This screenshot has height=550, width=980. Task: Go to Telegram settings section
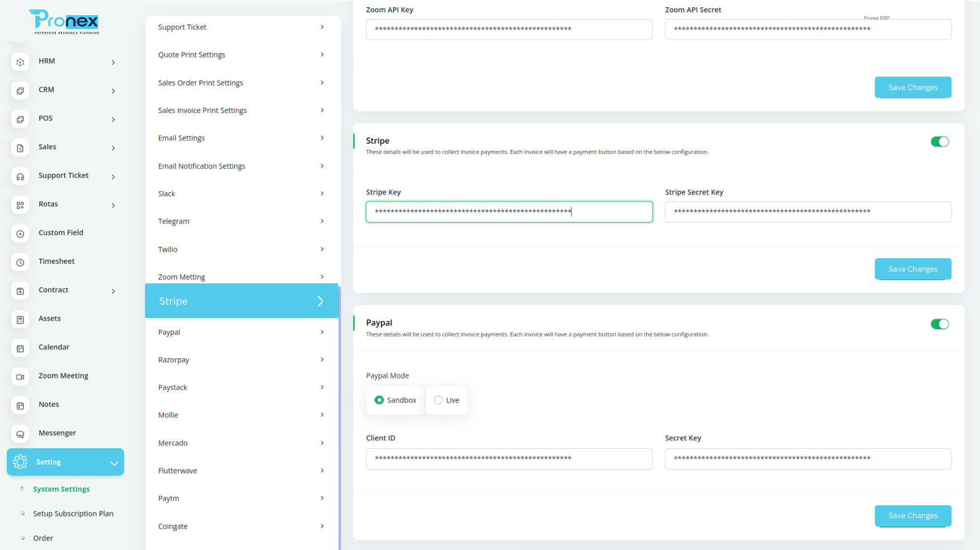point(242,221)
